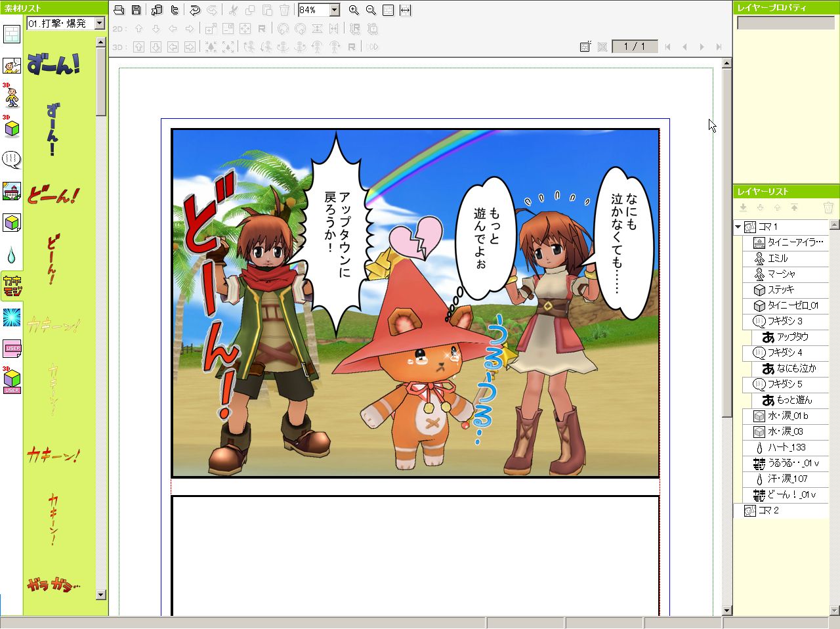Viewport: 840px width, 629px height.
Task: Pick the horizontal blue ずーん! lettering thumbnail
Action: click(54, 65)
